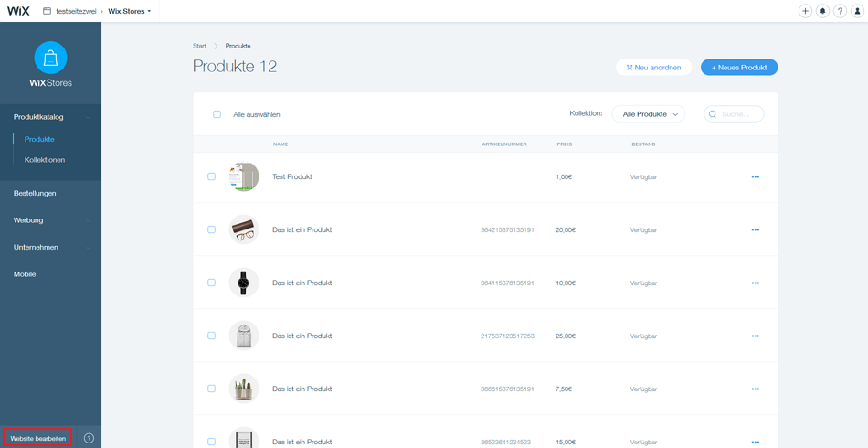Viewport: 868px width, 448px height.
Task: Open the notifications bell icon
Action: coord(822,11)
